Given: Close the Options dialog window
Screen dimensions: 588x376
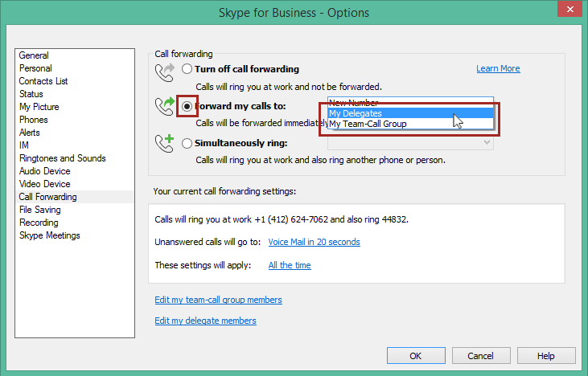Looking at the screenshot, I should pyautogui.click(x=569, y=9).
